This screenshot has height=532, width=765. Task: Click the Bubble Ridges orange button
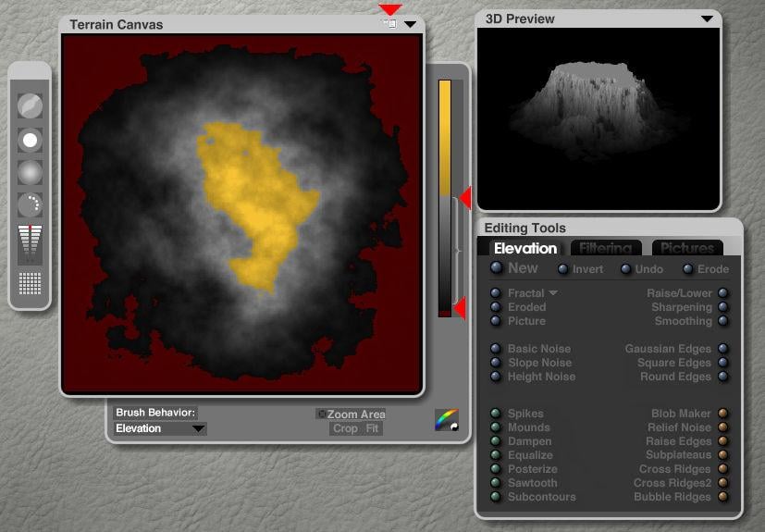point(723,497)
